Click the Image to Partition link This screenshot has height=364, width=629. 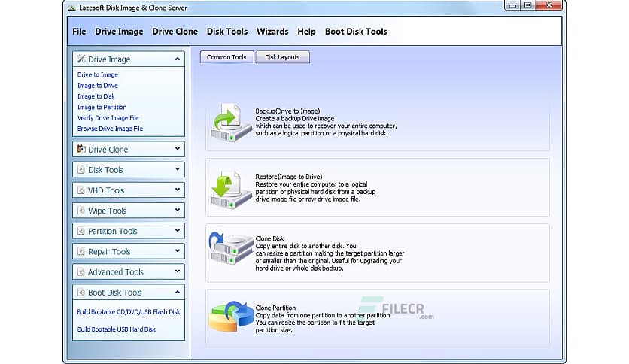click(x=102, y=107)
